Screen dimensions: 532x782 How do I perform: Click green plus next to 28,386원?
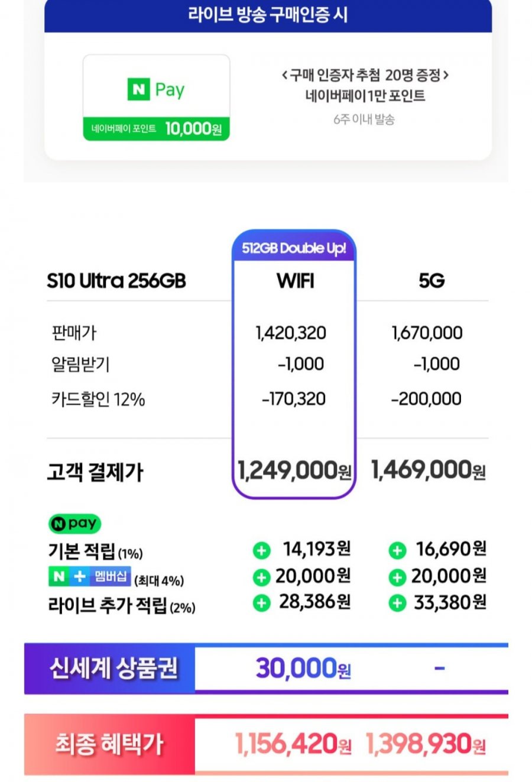261,603
